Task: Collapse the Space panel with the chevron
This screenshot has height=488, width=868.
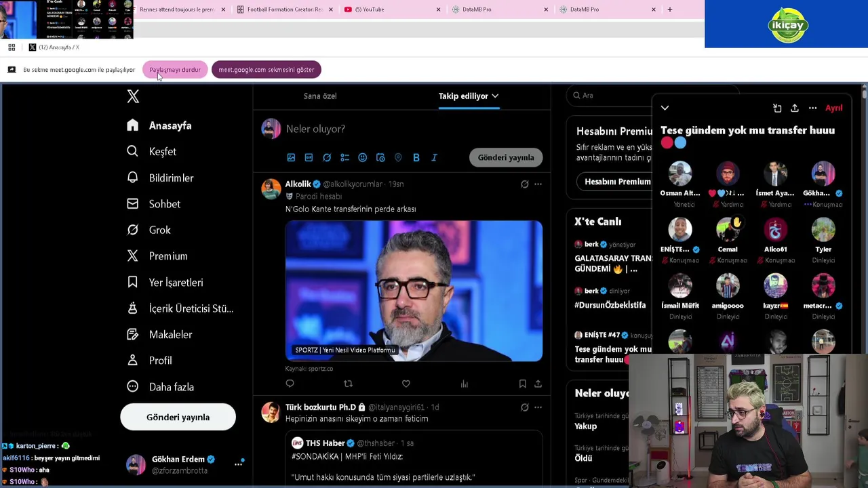Action: 665,108
